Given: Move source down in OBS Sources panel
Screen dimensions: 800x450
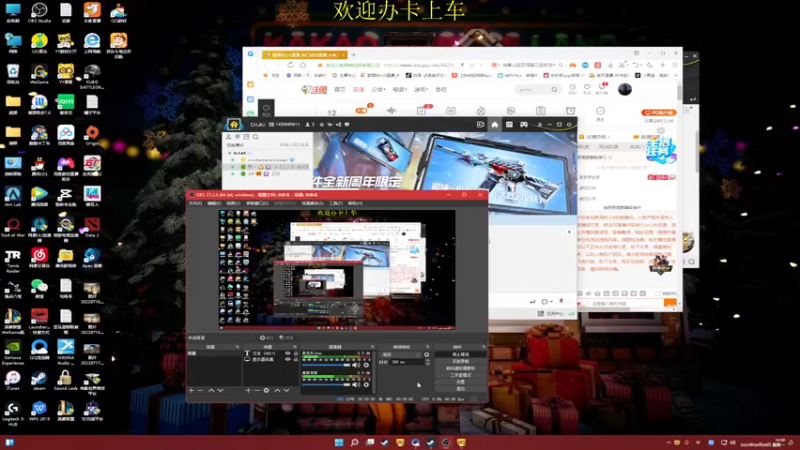Looking at the screenshot, I should click(286, 390).
